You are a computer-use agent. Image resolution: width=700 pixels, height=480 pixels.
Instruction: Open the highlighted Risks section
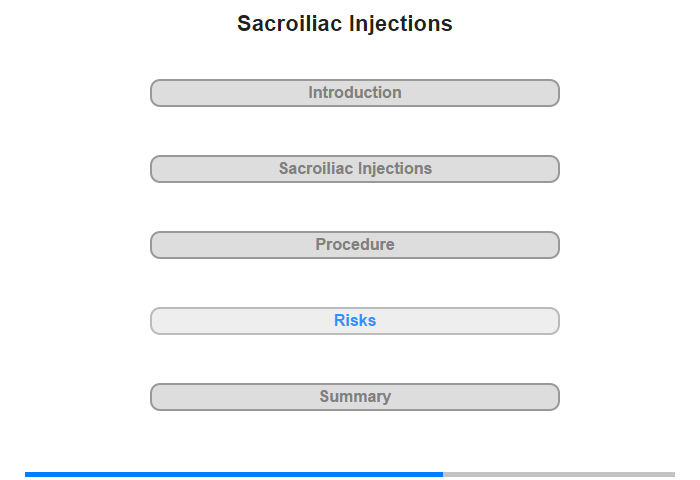pos(354,321)
